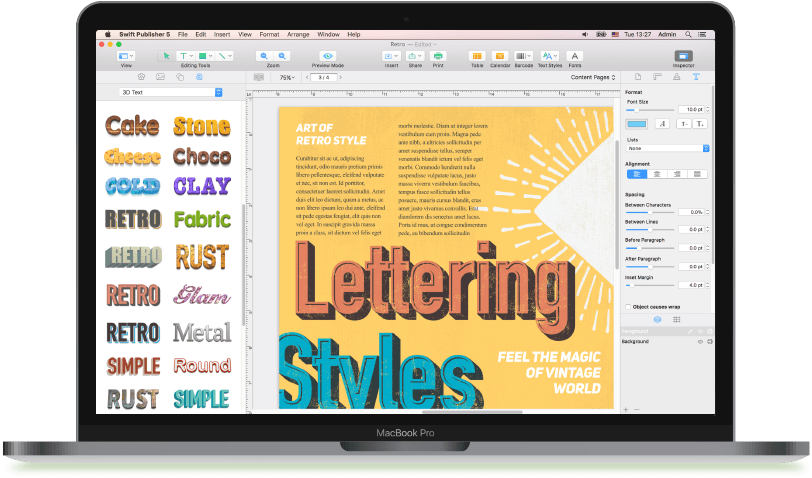Image resolution: width=812 pixels, height=478 pixels.
Task: Open Spotlight search in menu bar
Action: [x=688, y=35]
